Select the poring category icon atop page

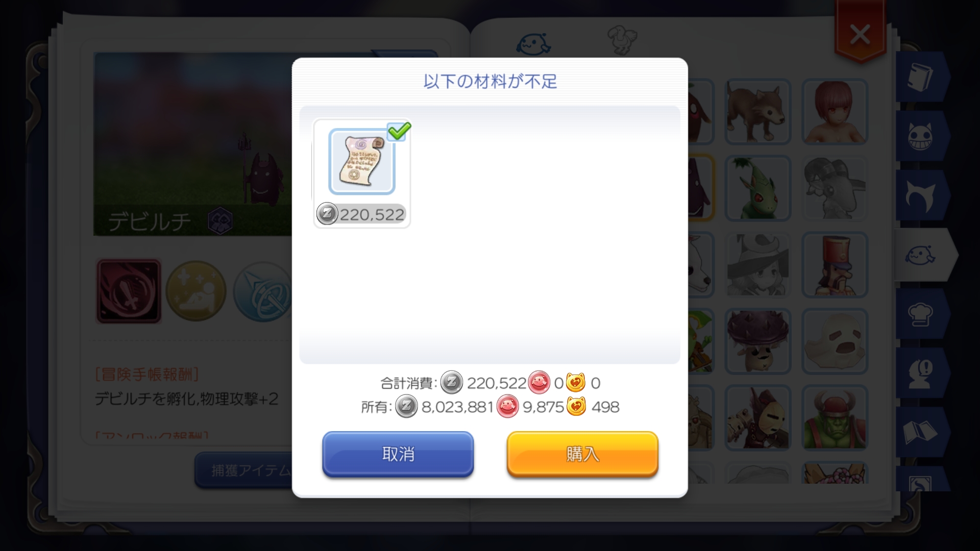pos(533,44)
